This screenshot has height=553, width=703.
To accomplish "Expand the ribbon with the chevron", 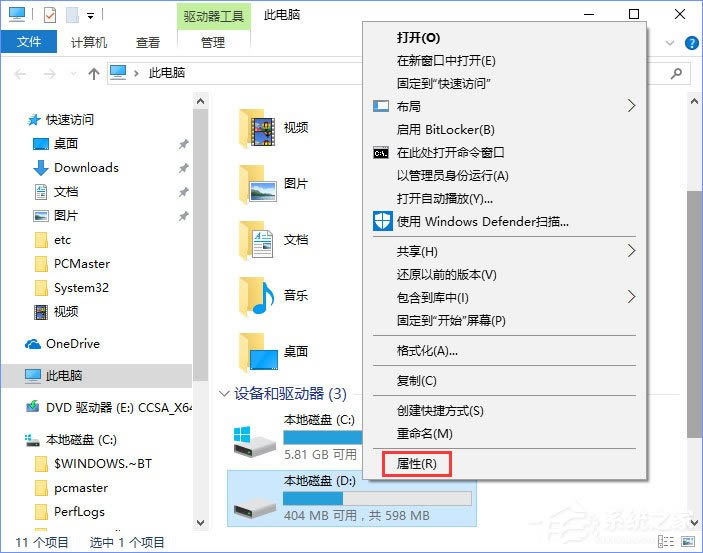I will pos(670,43).
